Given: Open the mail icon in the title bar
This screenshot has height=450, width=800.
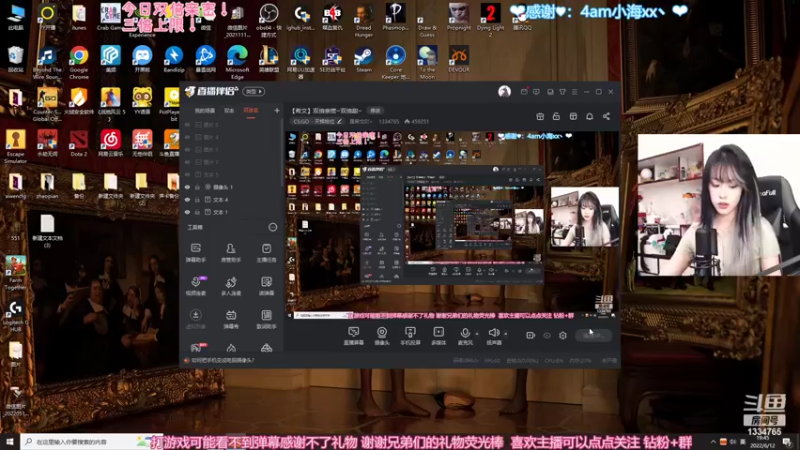Looking at the screenshot, I should click(x=524, y=92).
